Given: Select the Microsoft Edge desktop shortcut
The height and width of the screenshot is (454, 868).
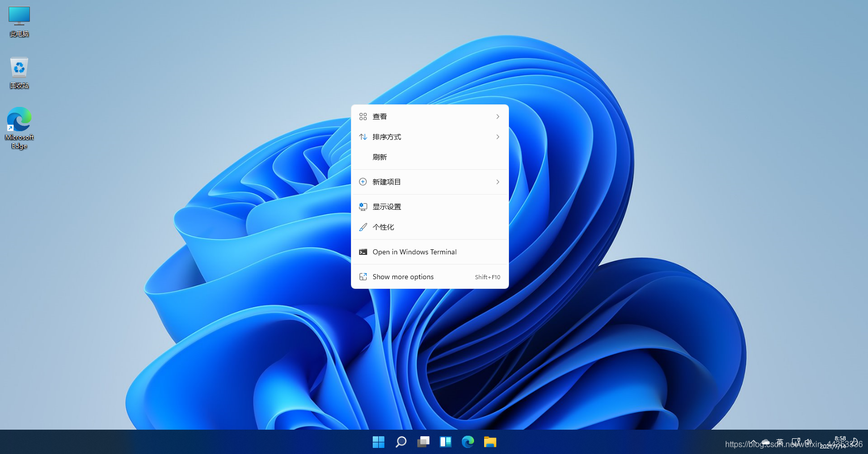Looking at the screenshot, I should point(19,128).
